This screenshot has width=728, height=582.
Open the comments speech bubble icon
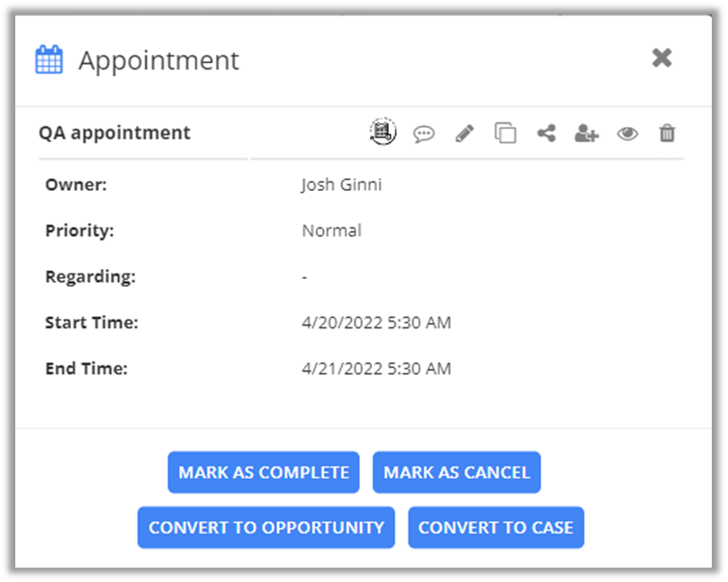coord(424,134)
